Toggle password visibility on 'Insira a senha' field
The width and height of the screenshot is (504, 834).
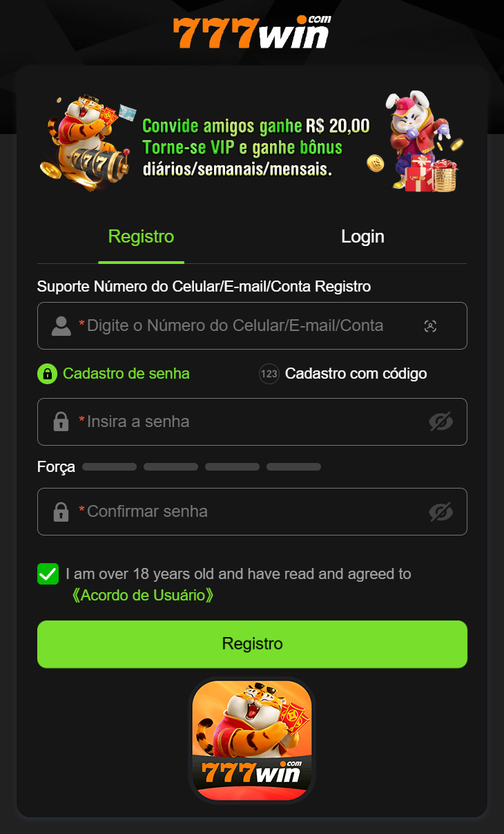441,421
